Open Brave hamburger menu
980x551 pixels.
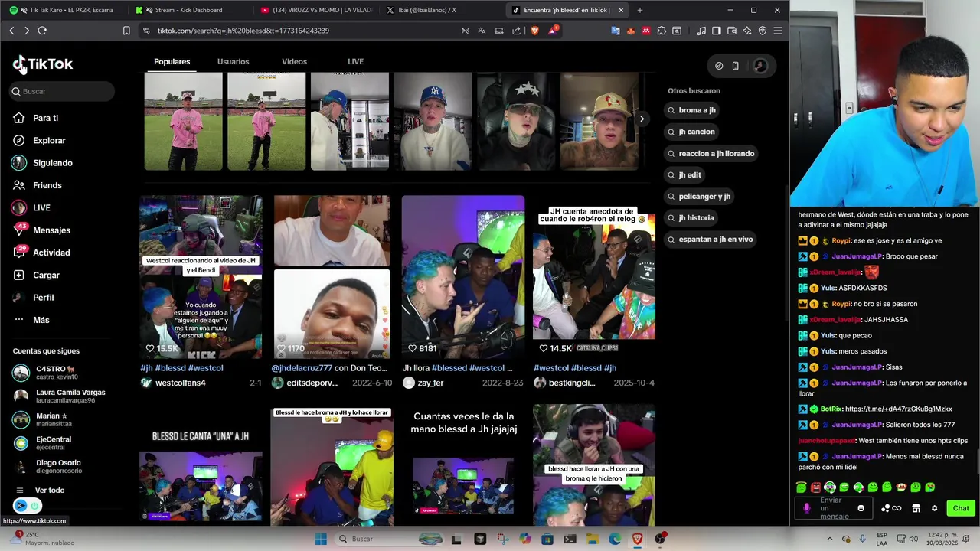click(x=778, y=31)
